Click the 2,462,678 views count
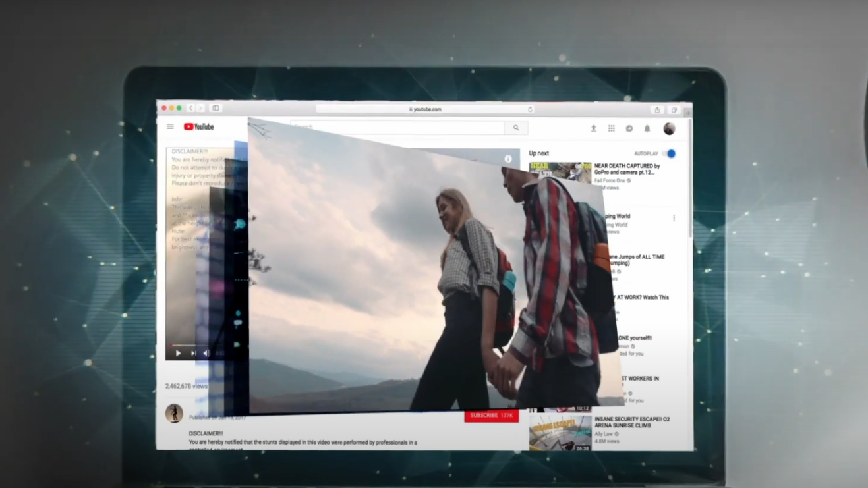This screenshot has height=488, width=868. coord(187,386)
